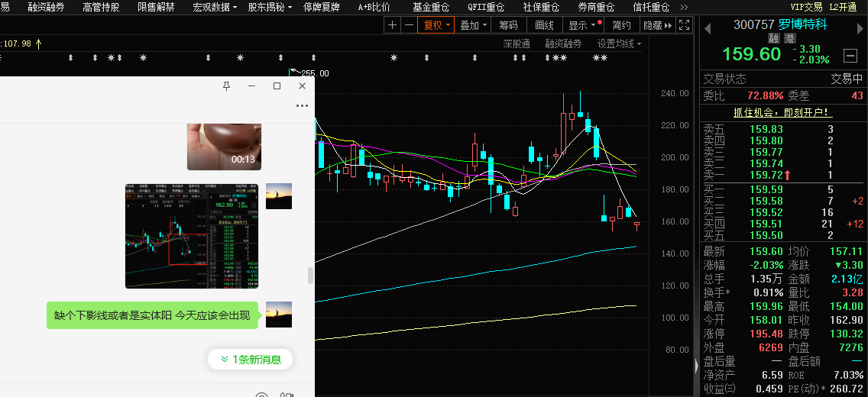Expand the 叠加 overlay dropdown

[x=473, y=25]
